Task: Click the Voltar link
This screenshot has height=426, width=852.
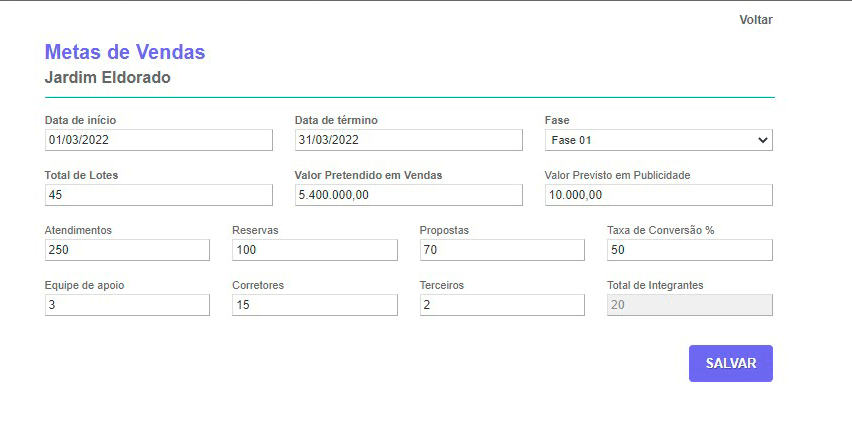Action: 755,20
